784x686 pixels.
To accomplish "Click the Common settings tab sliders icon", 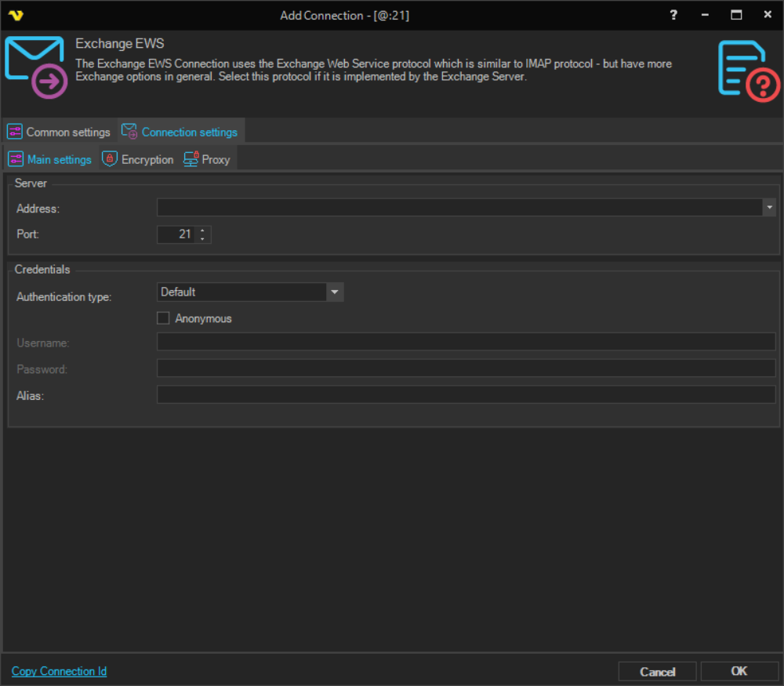I will coord(15,132).
